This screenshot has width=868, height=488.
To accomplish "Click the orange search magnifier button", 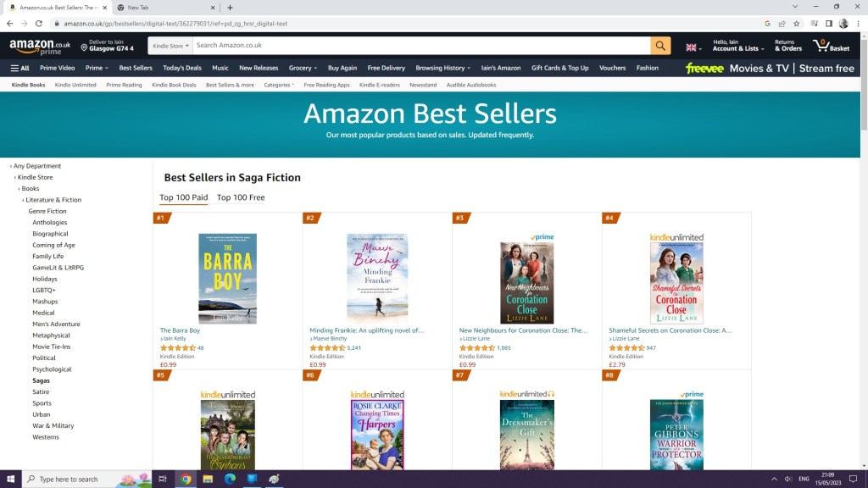I will (660, 46).
